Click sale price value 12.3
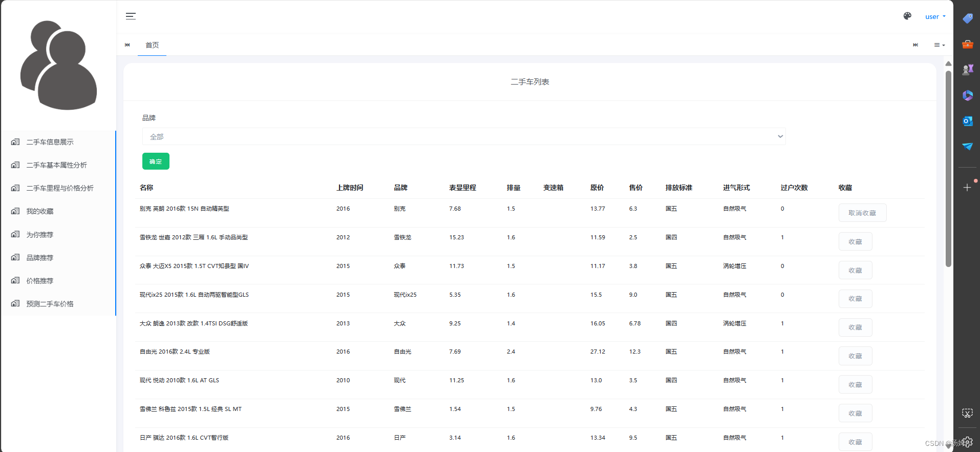The height and width of the screenshot is (452, 980). pos(635,352)
